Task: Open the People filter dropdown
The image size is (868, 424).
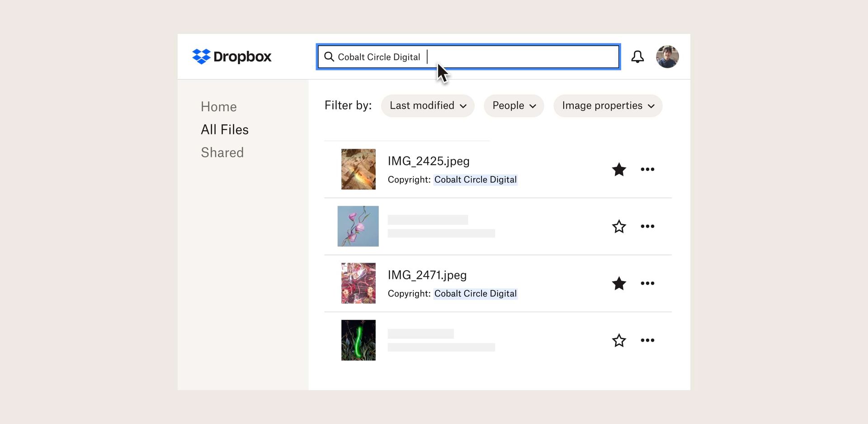Action: [x=514, y=105]
